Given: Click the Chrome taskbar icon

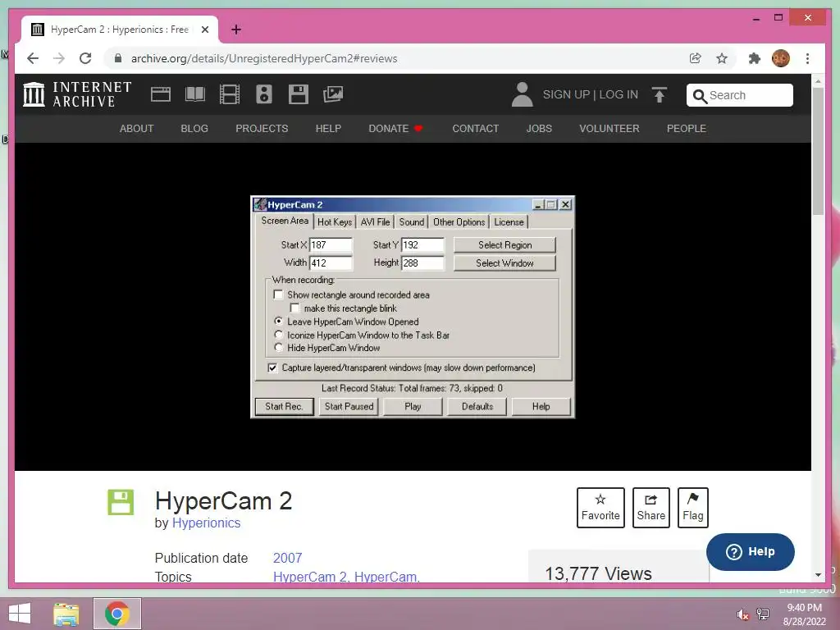Looking at the screenshot, I should [x=117, y=614].
